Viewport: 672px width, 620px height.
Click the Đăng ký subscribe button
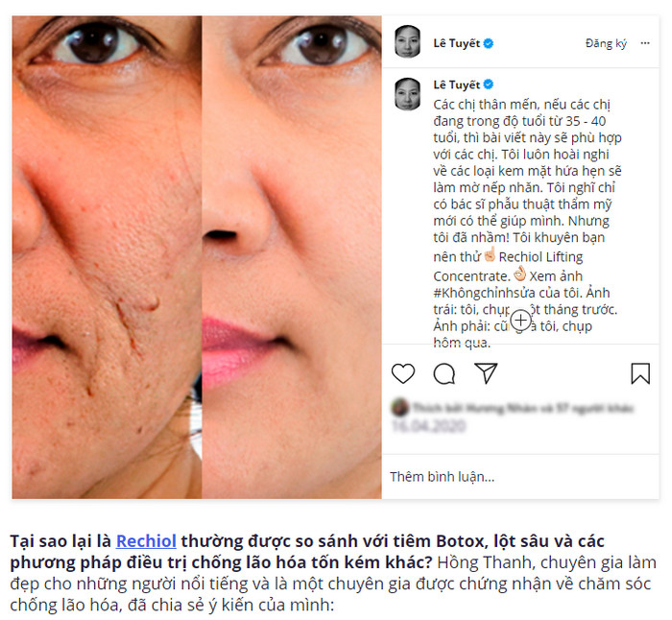[606, 43]
